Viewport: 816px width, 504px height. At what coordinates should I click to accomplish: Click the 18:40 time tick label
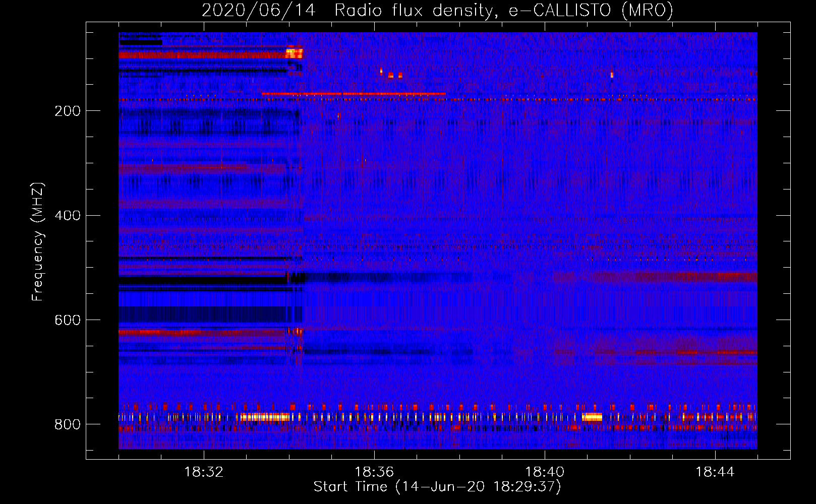545,472
